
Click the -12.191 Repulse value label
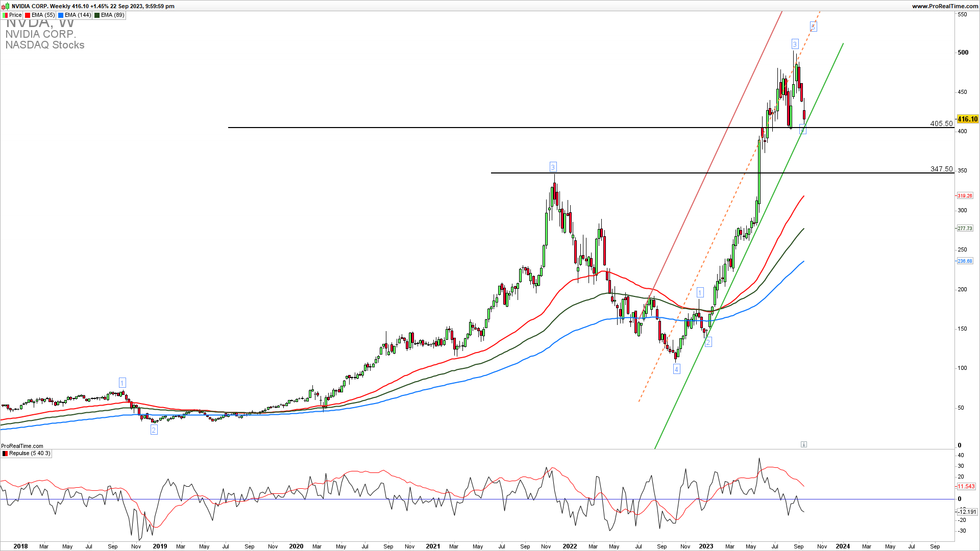coord(966,512)
